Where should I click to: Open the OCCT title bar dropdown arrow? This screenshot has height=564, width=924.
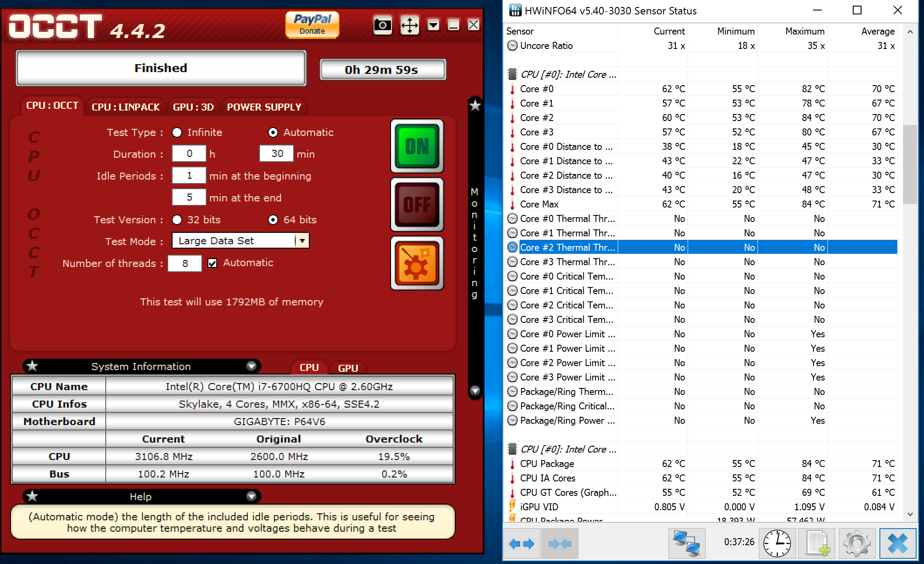(433, 25)
